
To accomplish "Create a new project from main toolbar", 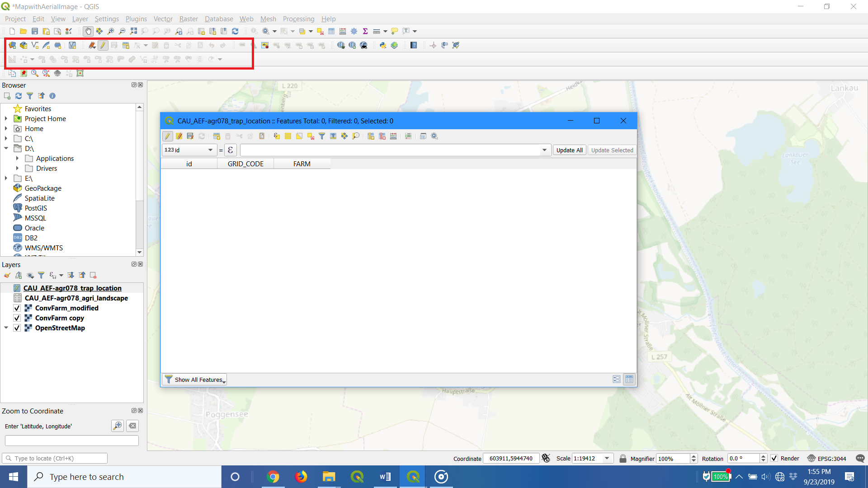I will click(x=12, y=31).
